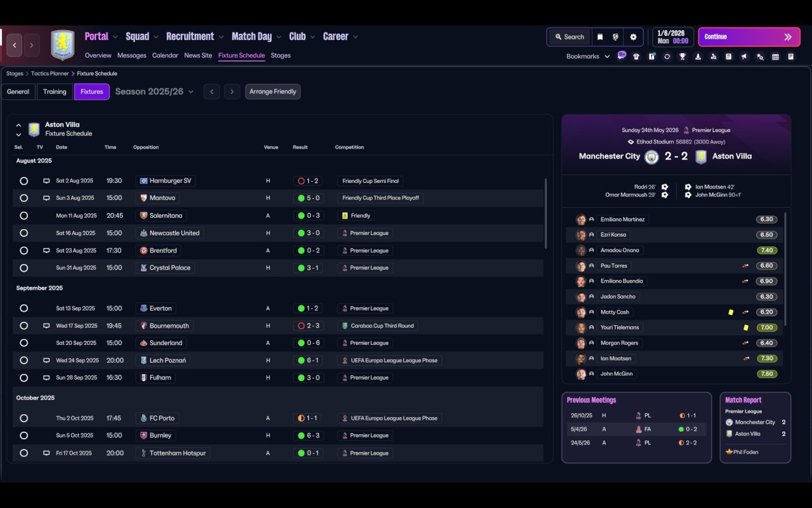This screenshot has width=812, height=508.
Task: Open the 9+ notifications speech bubble
Action: tap(622, 55)
